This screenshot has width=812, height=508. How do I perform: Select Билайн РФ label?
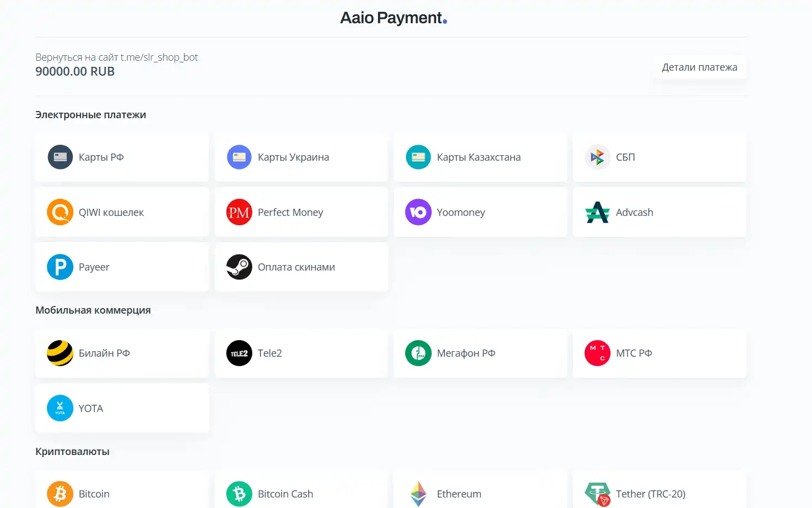104,353
